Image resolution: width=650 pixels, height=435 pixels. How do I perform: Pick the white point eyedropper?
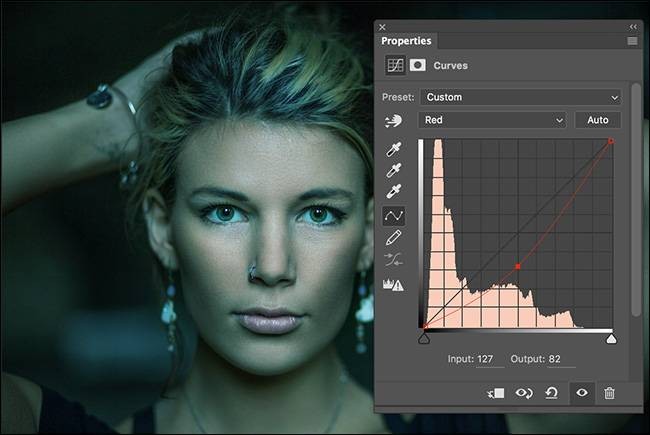393,192
